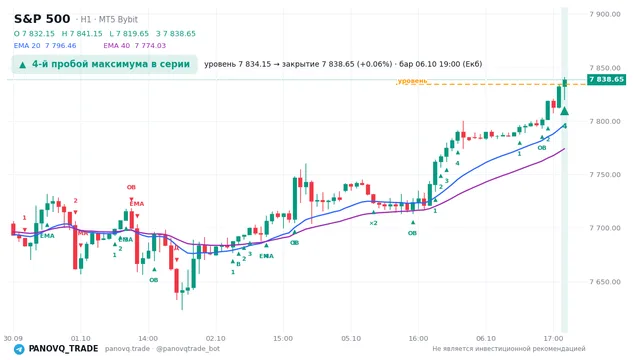Image resolution: width=640 pixels, height=360 pixels.
Task: Click the 'Не является инвестиционной рекомендацией' disclaimer
Action: pos(509,349)
